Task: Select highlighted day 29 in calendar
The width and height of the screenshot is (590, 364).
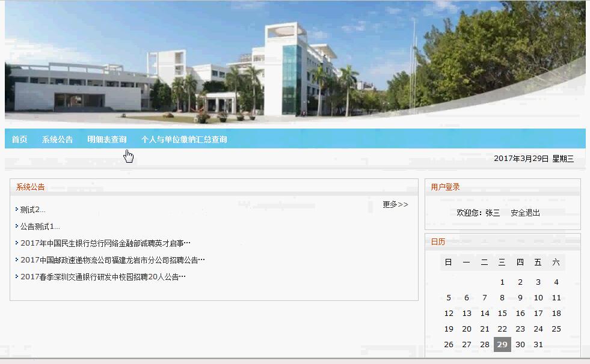Action: coord(502,344)
